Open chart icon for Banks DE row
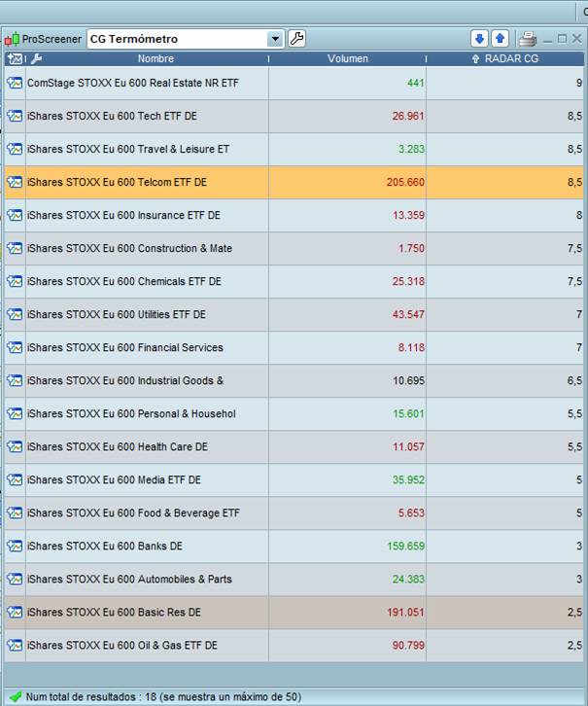Screen dimensions: 588x706 coord(15,547)
